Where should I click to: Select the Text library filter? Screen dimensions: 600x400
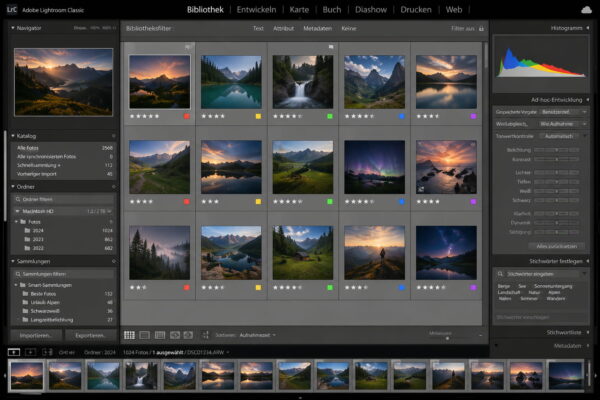pyautogui.click(x=258, y=28)
